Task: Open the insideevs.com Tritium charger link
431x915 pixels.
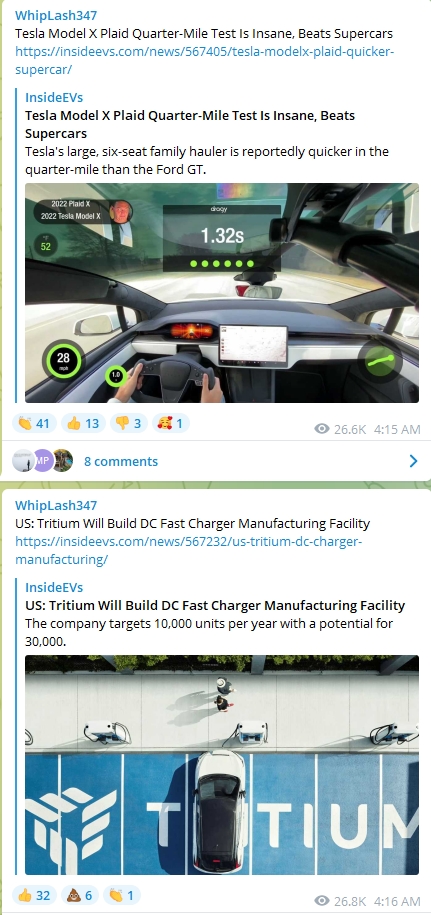Action: coord(189,551)
